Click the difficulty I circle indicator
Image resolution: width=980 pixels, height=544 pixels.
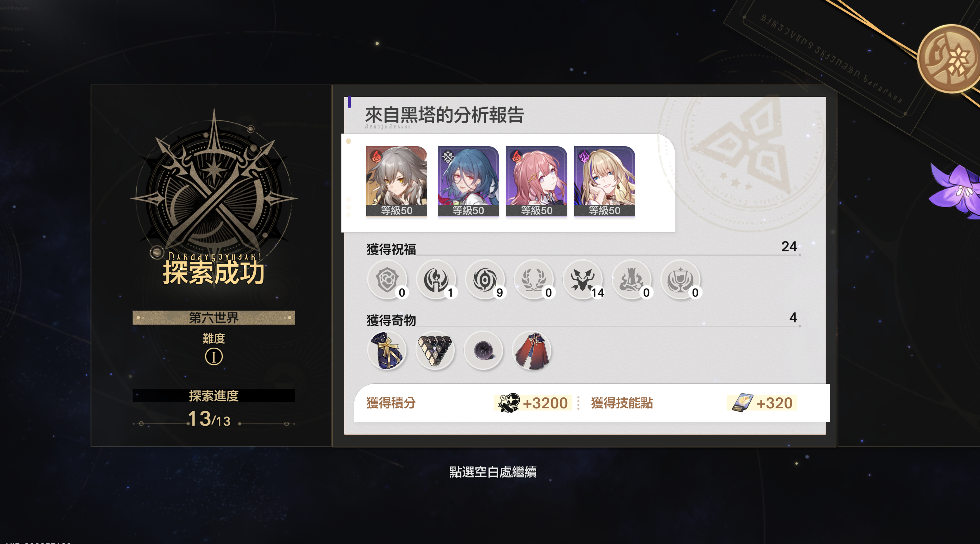pos(214,357)
